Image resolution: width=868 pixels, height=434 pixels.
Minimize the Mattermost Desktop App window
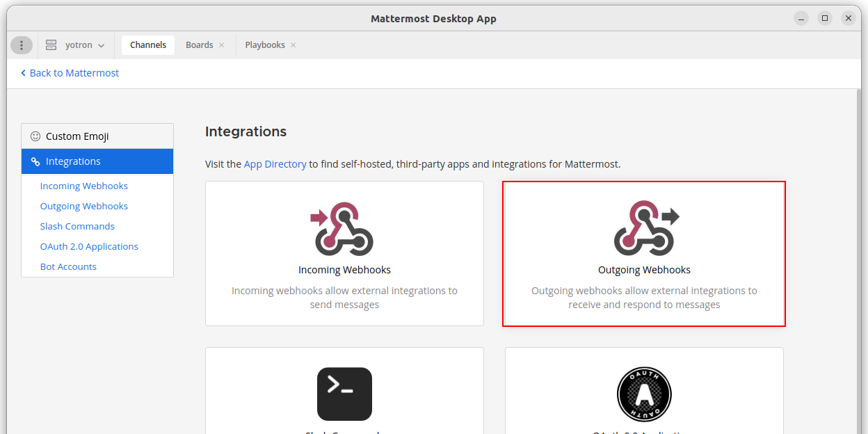click(801, 19)
